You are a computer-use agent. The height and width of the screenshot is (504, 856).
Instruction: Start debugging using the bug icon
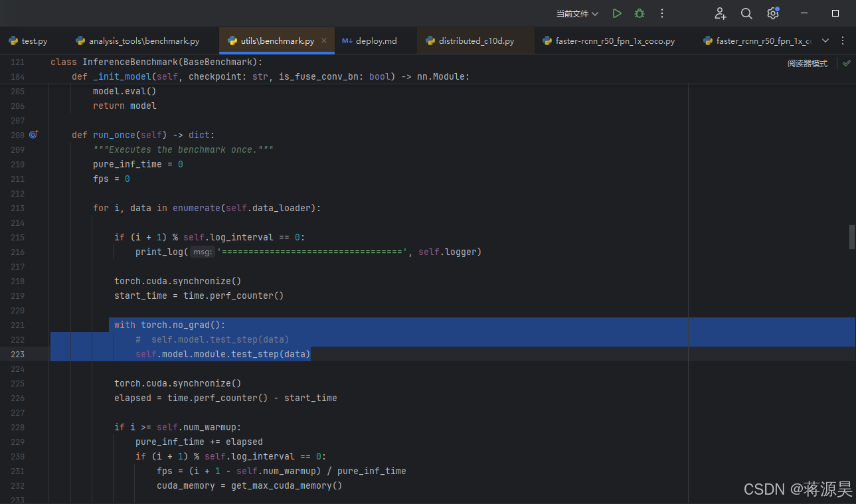(639, 13)
